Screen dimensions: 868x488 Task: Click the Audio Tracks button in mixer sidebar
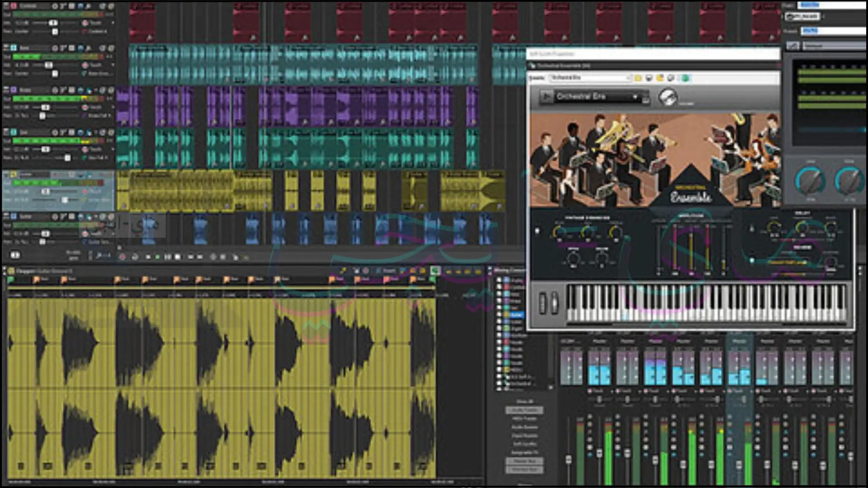coord(524,410)
